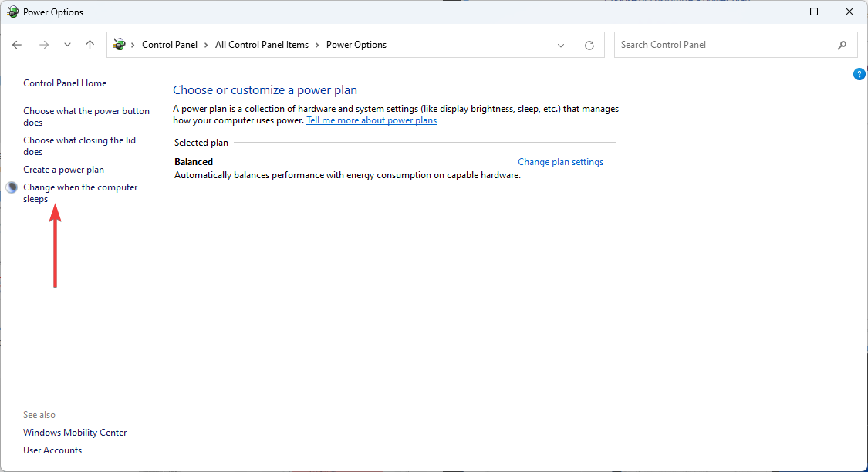Image resolution: width=868 pixels, height=472 pixels.
Task: Expand chevron after Control Panel breadcrumb
Action: (x=206, y=45)
